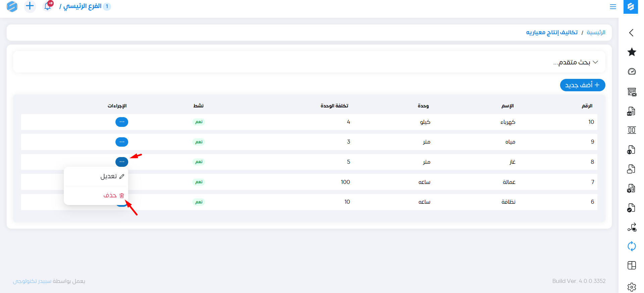
Task: Open the سبيدر تكنولوجي footer link
Action: pyautogui.click(x=32, y=281)
